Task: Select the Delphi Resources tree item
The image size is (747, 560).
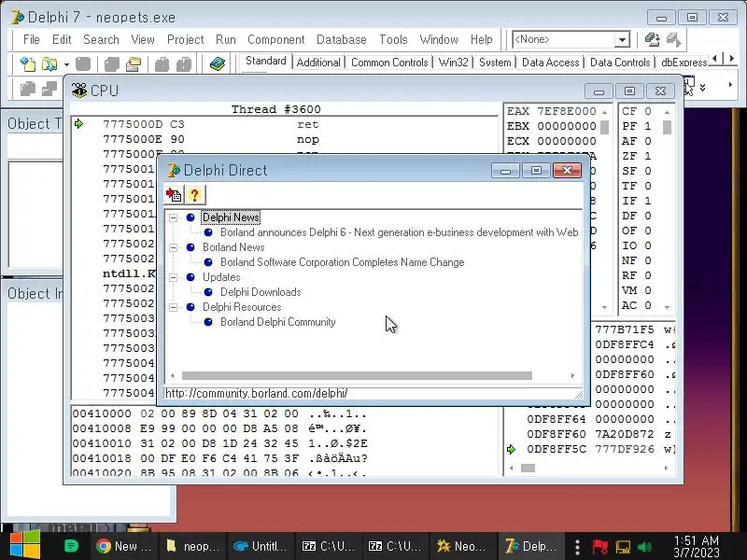Action: 242,307
